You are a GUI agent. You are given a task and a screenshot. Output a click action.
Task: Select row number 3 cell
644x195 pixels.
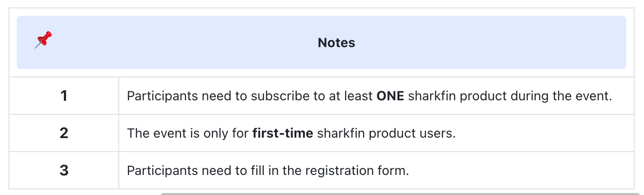click(x=64, y=171)
